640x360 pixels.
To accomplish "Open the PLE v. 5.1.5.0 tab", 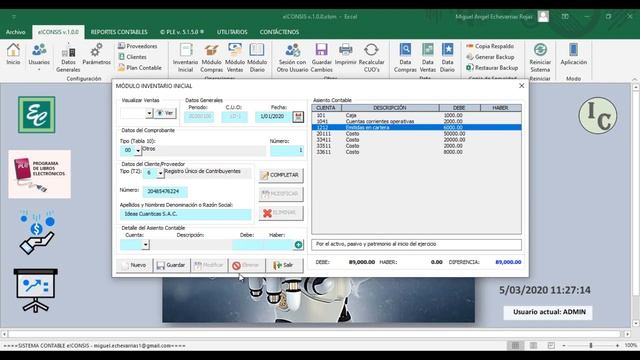I will tap(182, 32).
